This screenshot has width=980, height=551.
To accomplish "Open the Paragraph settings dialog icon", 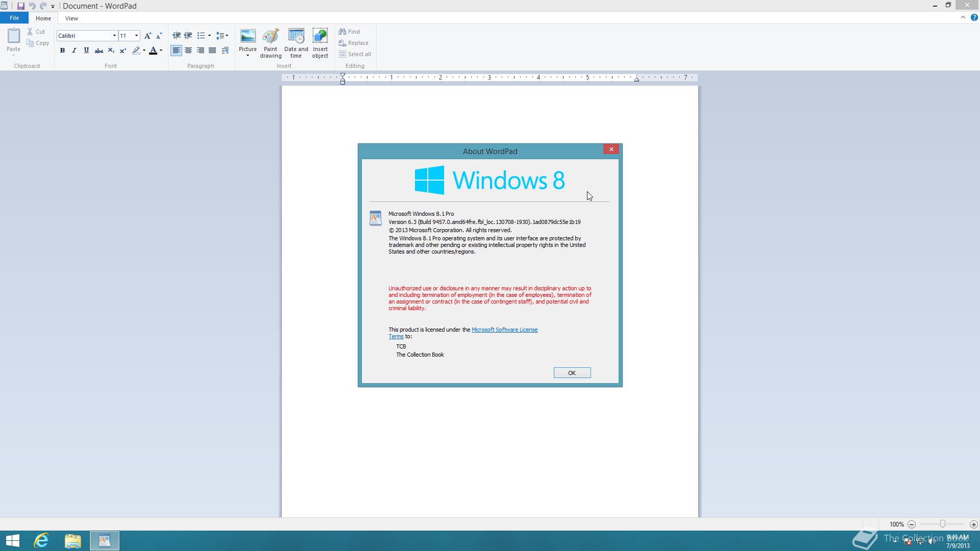I will click(225, 51).
